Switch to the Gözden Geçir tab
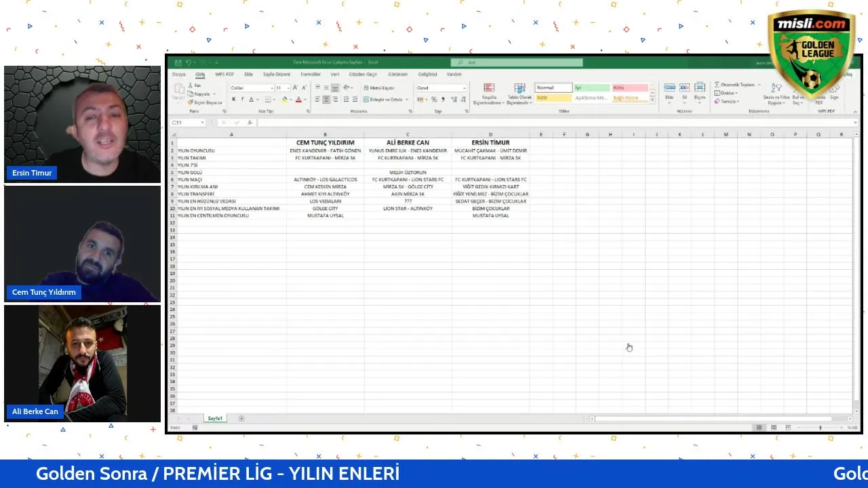 point(363,74)
